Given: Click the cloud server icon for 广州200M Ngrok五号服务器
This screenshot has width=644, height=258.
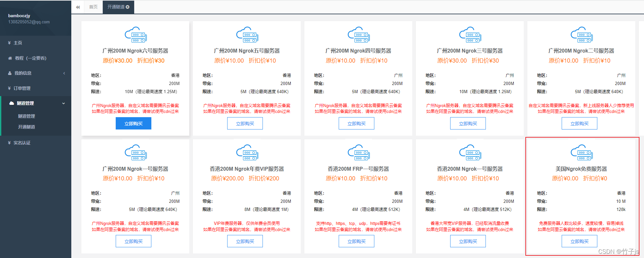Looking at the screenshot, I should (247, 35).
